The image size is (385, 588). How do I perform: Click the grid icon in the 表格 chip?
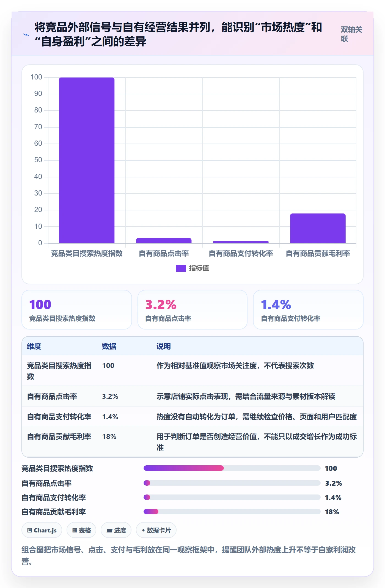pos(75,531)
